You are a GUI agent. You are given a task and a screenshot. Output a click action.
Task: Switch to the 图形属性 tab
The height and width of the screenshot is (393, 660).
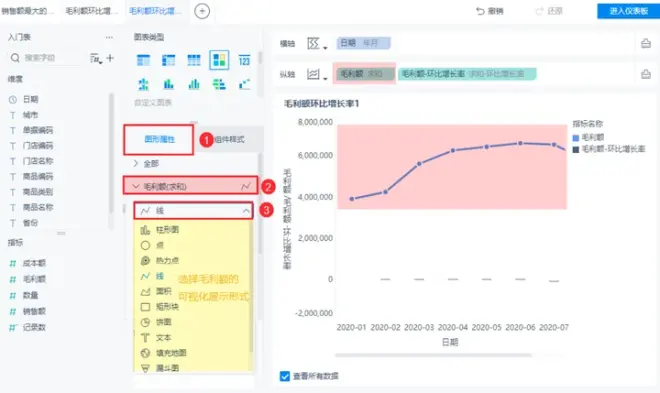(x=159, y=139)
